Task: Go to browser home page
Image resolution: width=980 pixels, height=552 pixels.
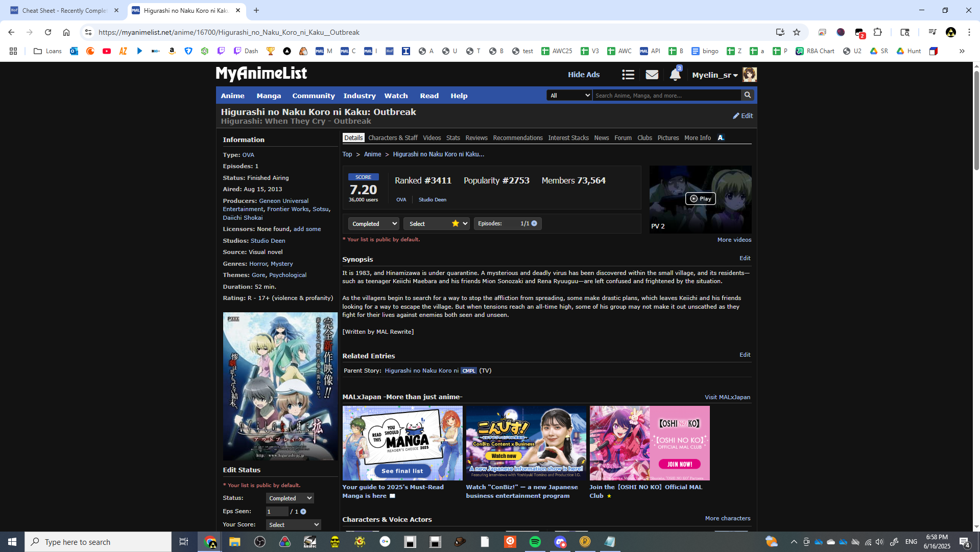Action: [66, 32]
